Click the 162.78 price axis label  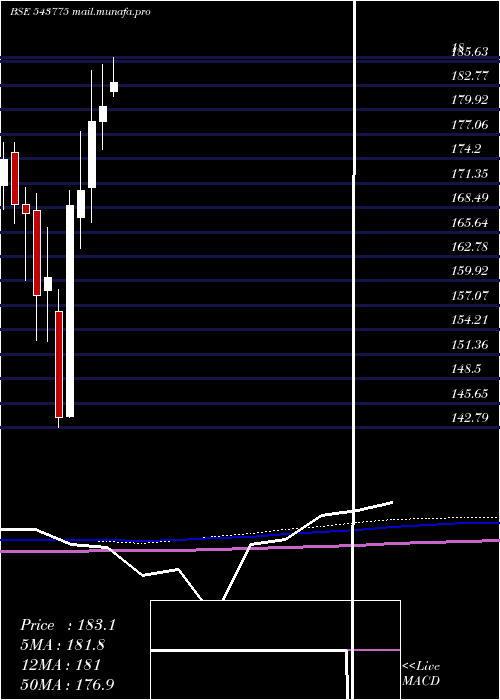(x=470, y=246)
